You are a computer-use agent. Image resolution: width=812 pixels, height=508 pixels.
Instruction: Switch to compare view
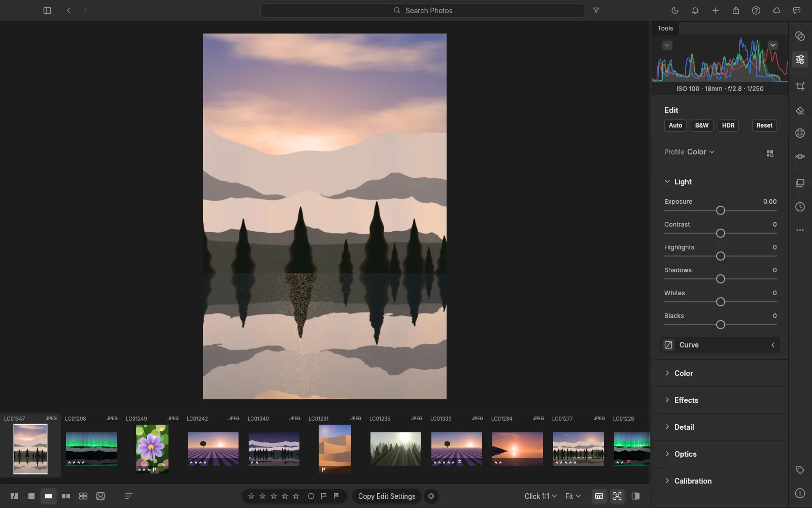pyautogui.click(x=66, y=496)
